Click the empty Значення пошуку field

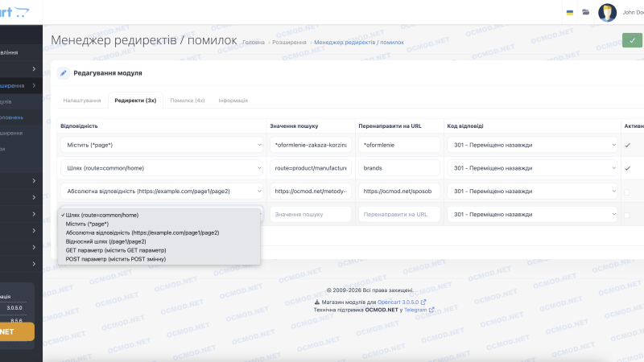point(311,214)
